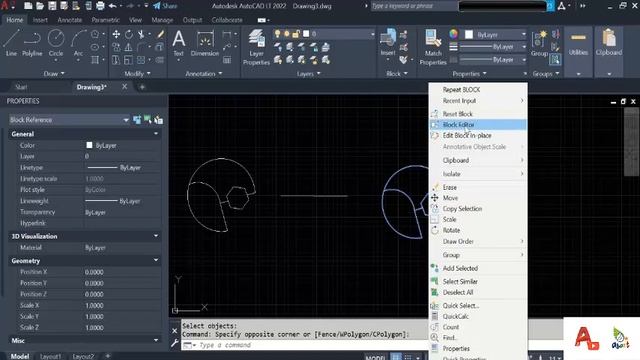Collapse the 3D Visualization section
Viewport: 640px width, 360px height.
[x=156, y=236]
